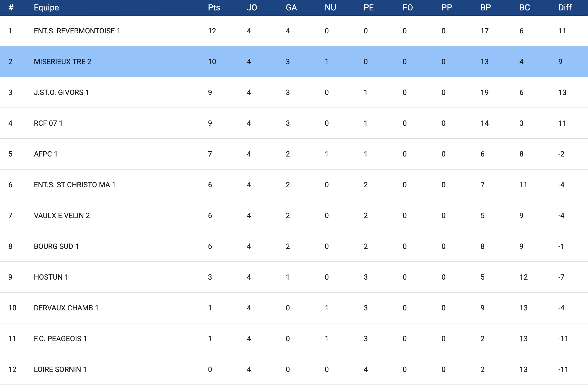Click the JO column header
The image size is (588, 385).
pyautogui.click(x=252, y=8)
